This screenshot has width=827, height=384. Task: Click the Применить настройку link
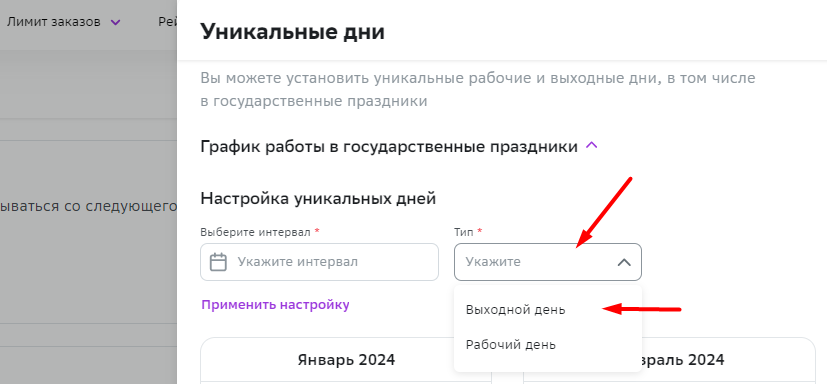275,305
